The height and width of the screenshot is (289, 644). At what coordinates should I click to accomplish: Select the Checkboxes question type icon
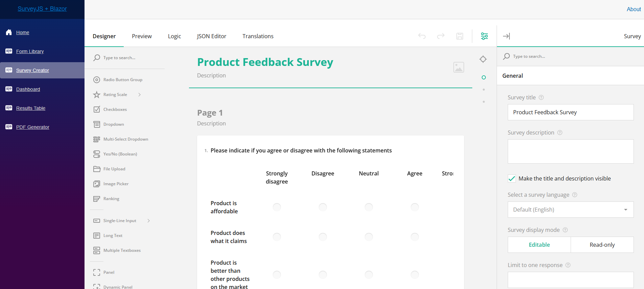97,109
